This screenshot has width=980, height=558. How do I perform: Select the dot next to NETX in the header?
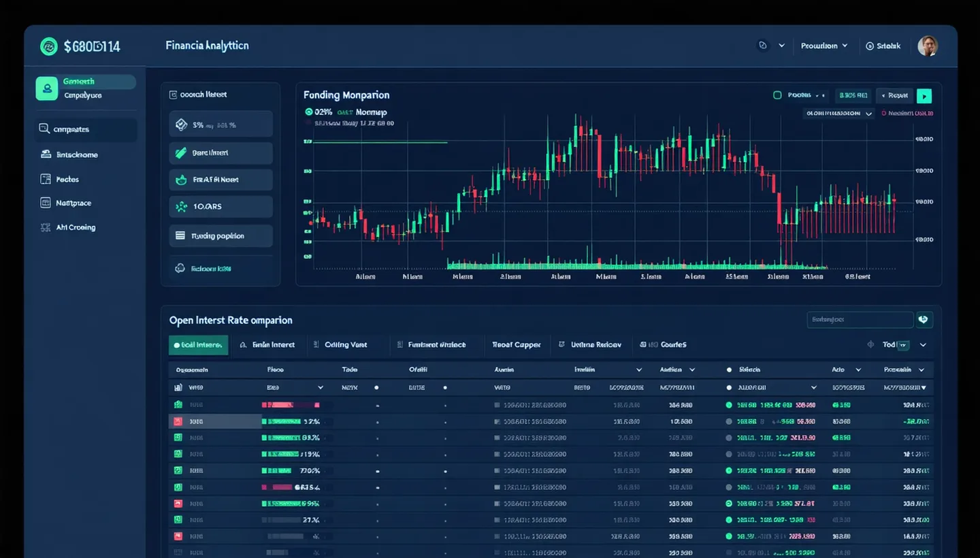tap(376, 387)
